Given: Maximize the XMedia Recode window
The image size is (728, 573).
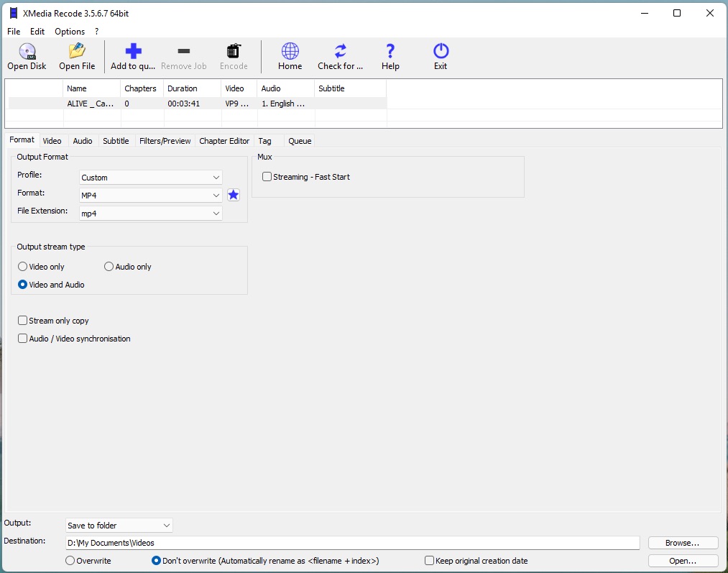Looking at the screenshot, I should coord(677,13).
